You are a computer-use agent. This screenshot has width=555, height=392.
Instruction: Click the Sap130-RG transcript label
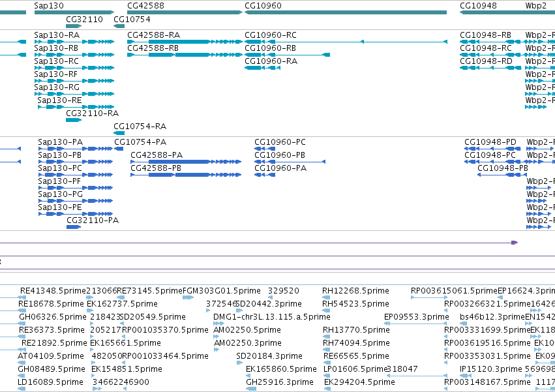(x=57, y=87)
